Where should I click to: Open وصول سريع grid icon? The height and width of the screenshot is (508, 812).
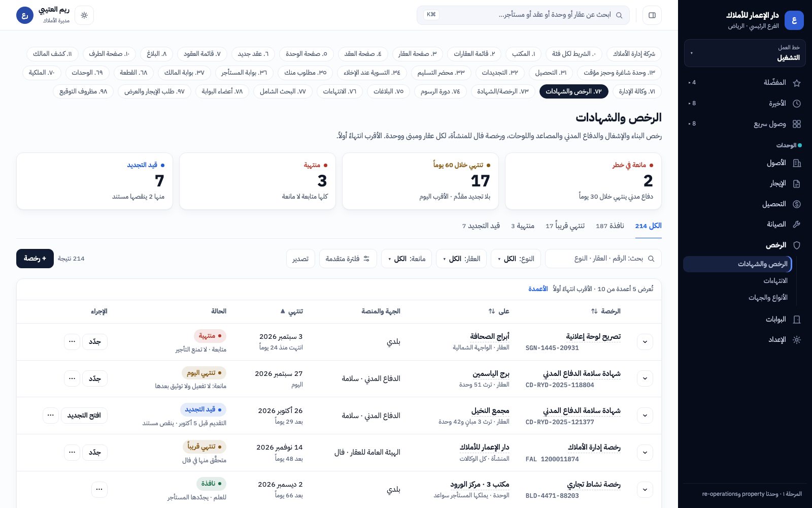(797, 124)
